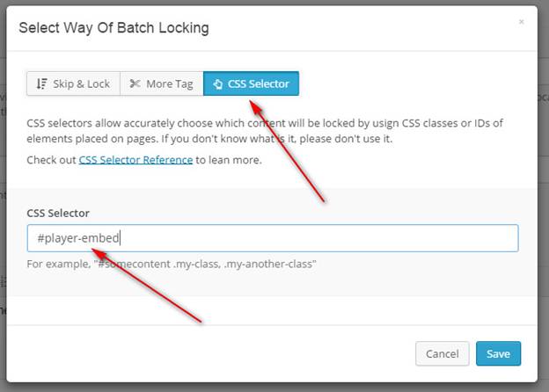Close the batch locking dialog
The image size is (549, 392).
(521, 21)
